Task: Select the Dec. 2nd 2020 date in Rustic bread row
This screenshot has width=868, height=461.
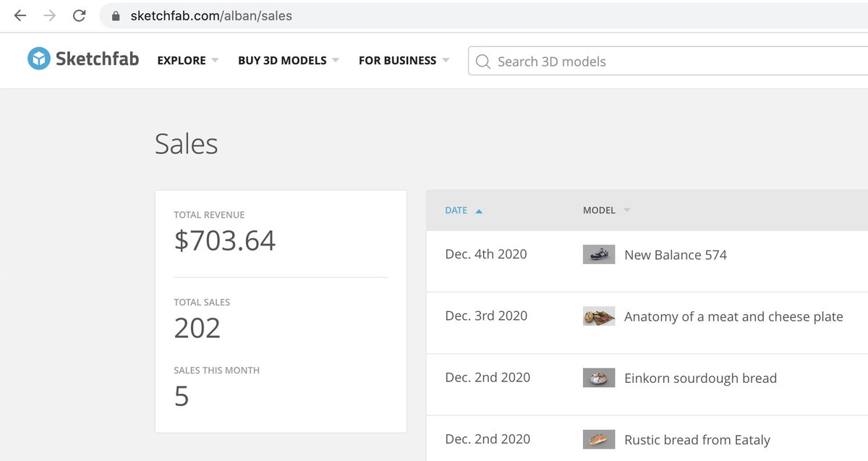Action: 488,439
